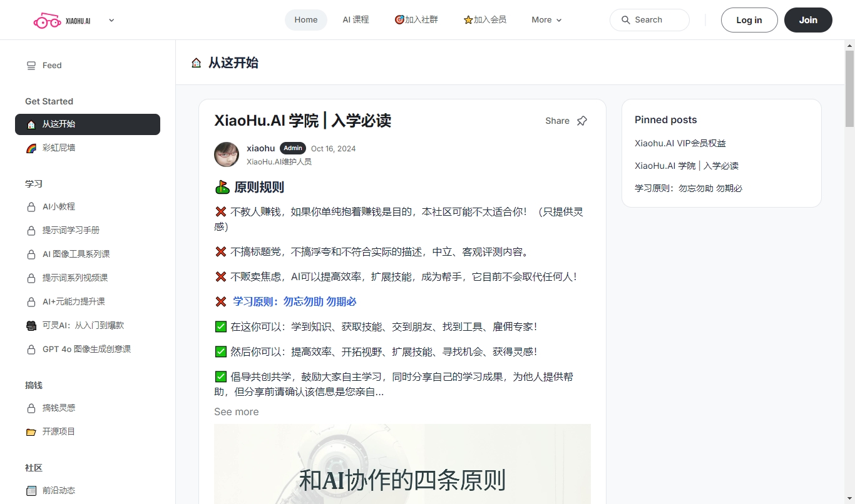The width and height of the screenshot is (855, 504).
Task: Expand the post with See more
Action: (236, 411)
